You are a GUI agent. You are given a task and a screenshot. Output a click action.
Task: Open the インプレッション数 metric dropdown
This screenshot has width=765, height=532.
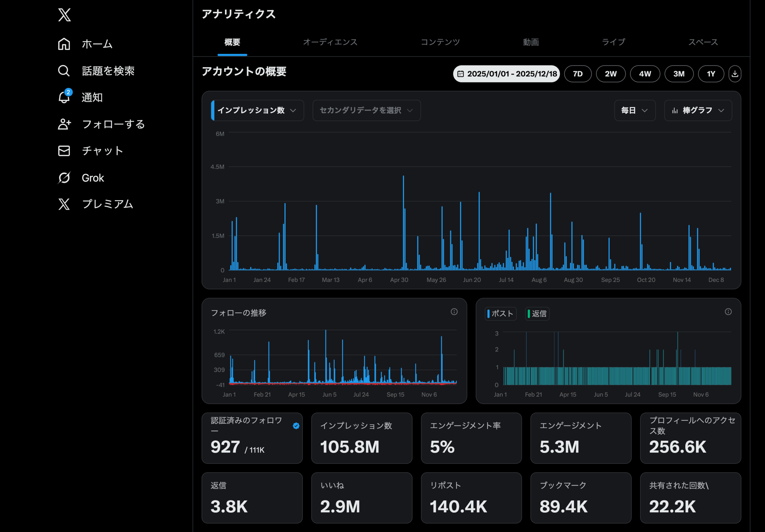pos(257,110)
